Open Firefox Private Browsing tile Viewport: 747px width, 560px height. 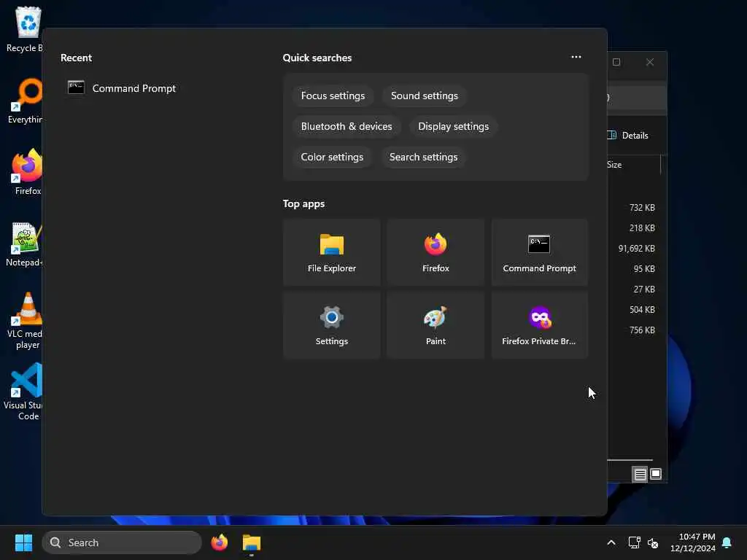[x=539, y=325]
